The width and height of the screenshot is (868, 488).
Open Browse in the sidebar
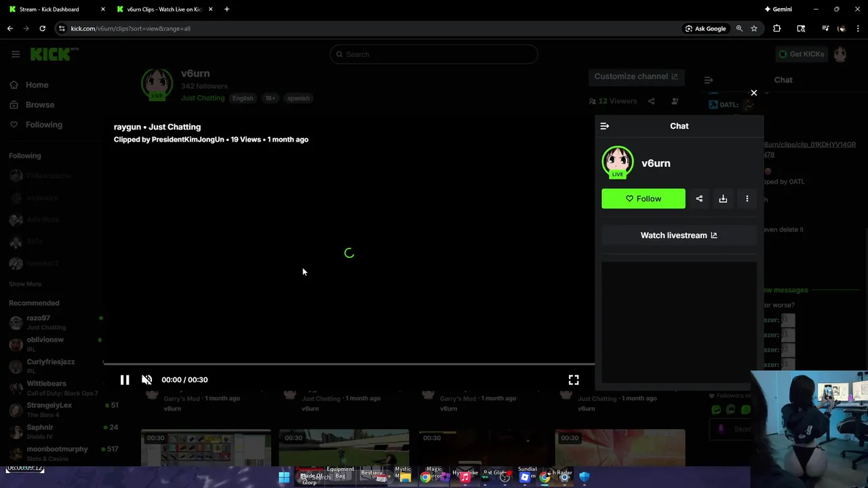[40, 104]
